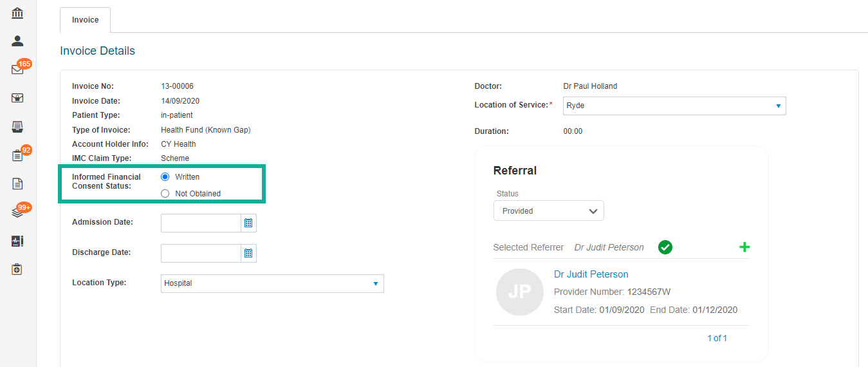
Task: Switch to the Invoice tab
Action: (85, 20)
